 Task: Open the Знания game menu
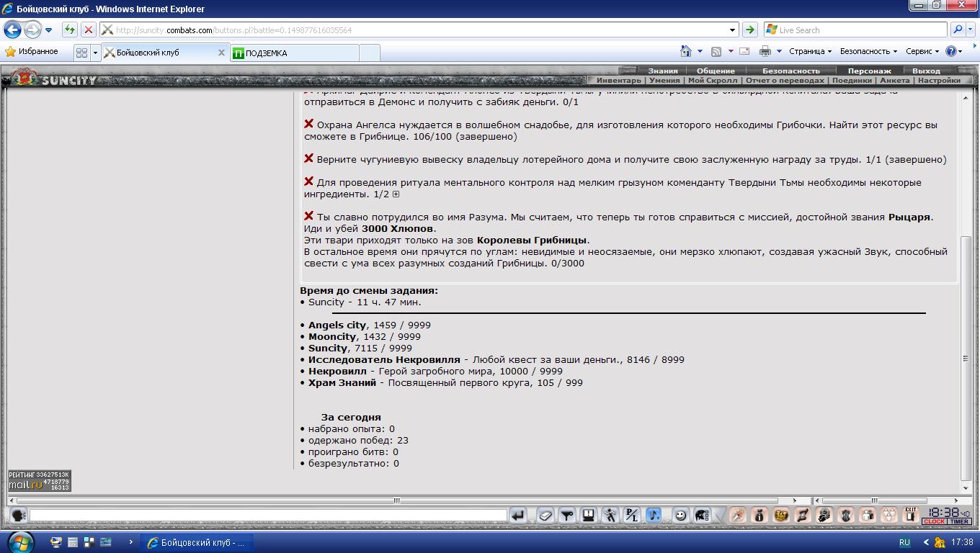click(x=662, y=71)
